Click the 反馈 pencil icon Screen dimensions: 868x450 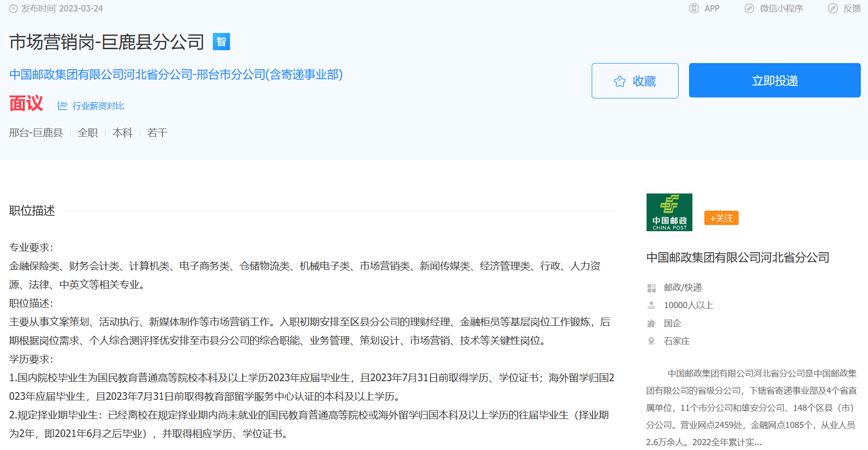(833, 9)
